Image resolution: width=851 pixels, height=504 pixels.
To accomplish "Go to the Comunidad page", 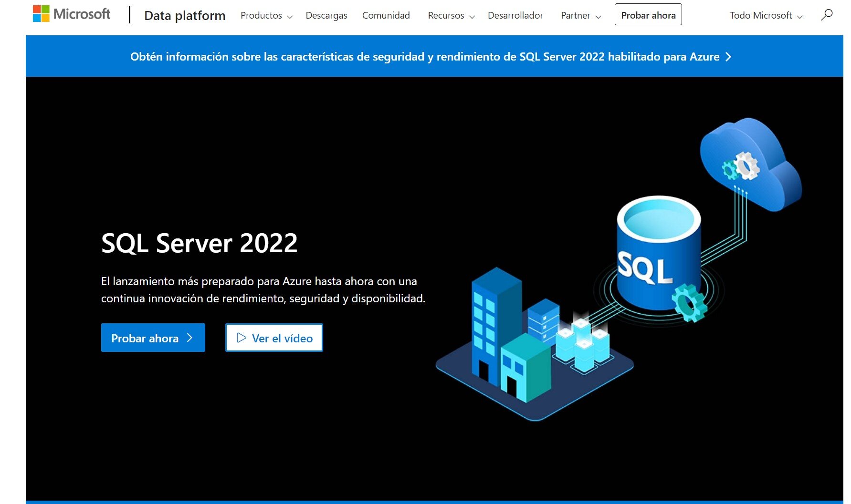I will (x=386, y=15).
